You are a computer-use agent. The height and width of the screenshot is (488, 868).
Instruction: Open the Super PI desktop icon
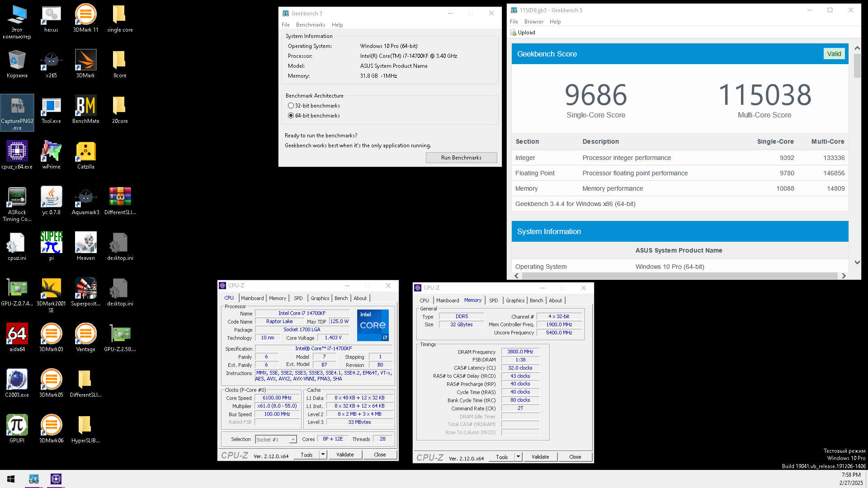pyautogui.click(x=51, y=247)
